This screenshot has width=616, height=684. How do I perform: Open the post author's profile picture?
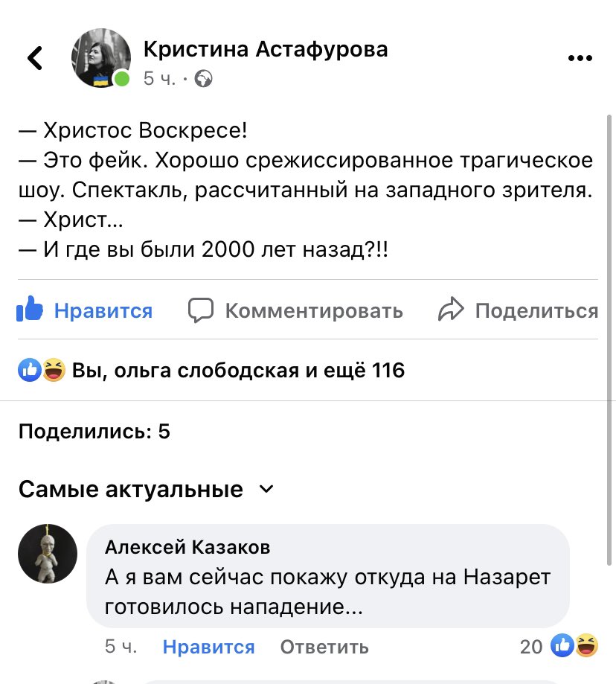101,58
